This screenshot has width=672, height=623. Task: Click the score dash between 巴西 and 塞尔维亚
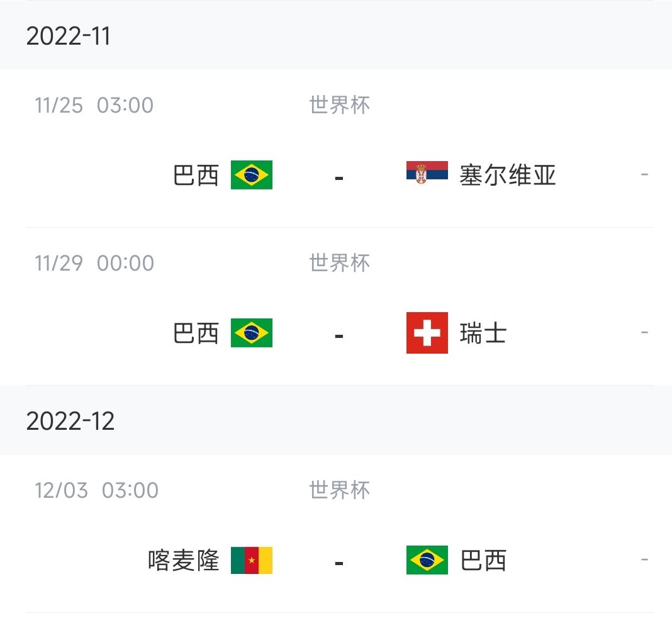click(339, 176)
